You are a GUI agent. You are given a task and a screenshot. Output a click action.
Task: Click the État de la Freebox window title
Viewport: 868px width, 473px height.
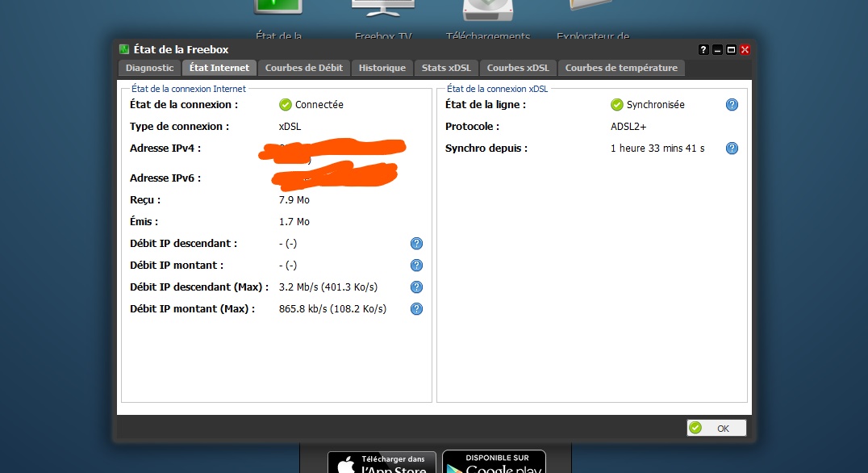181,49
